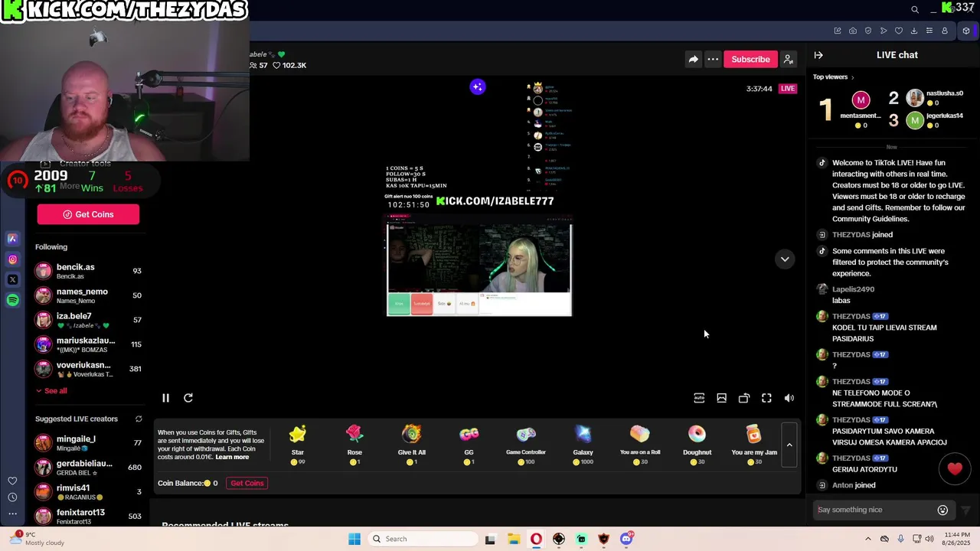Image resolution: width=980 pixels, height=551 pixels.
Task: Toggle the clear display image icon
Action: tap(721, 398)
